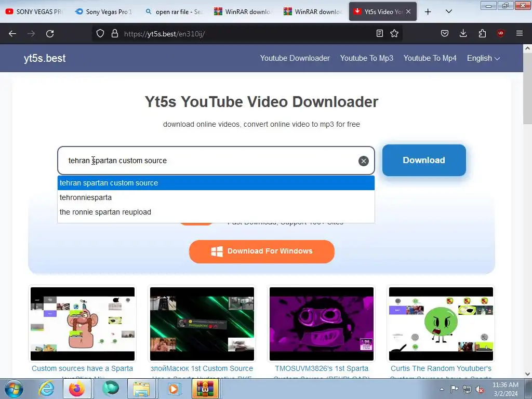Open the extensions puzzle icon
532x399 pixels.
(482, 33)
